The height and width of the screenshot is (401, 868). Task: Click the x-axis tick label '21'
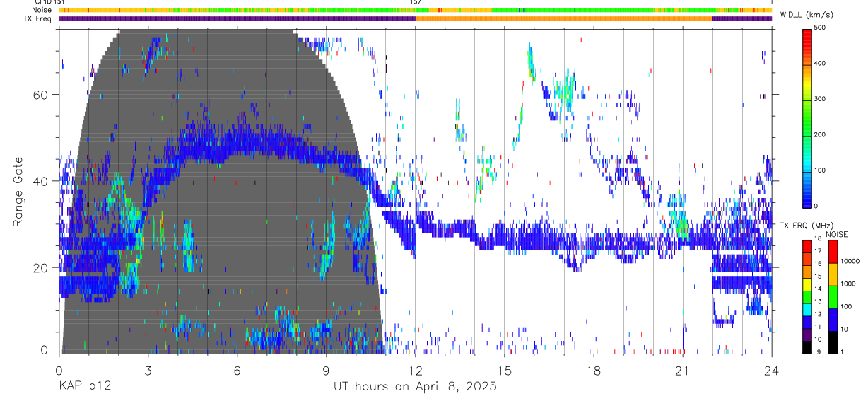(682, 370)
